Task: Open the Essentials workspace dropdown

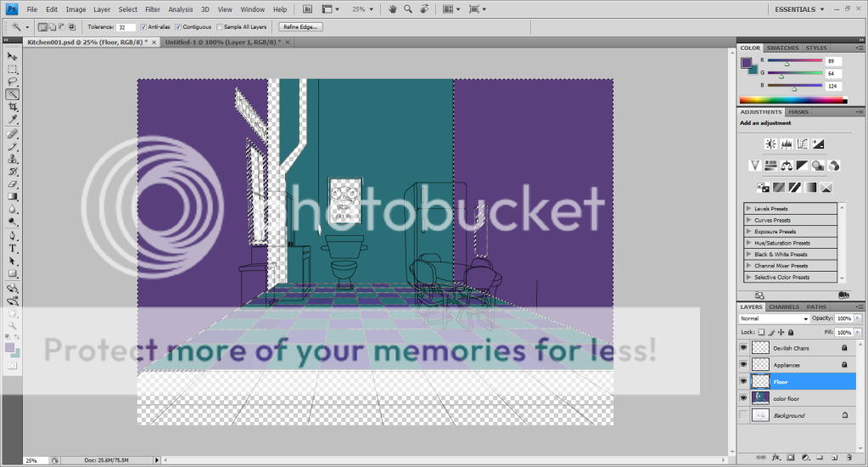Action: pyautogui.click(x=799, y=9)
